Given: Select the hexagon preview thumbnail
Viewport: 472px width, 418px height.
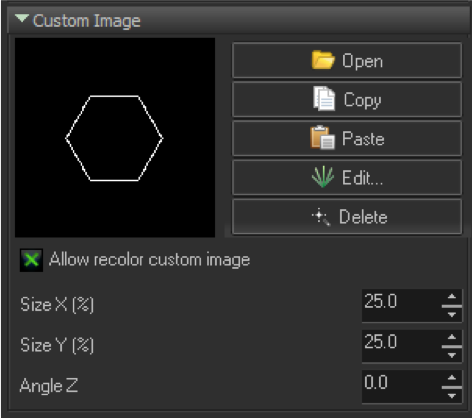Looking at the screenshot, I should pos(115,137).
